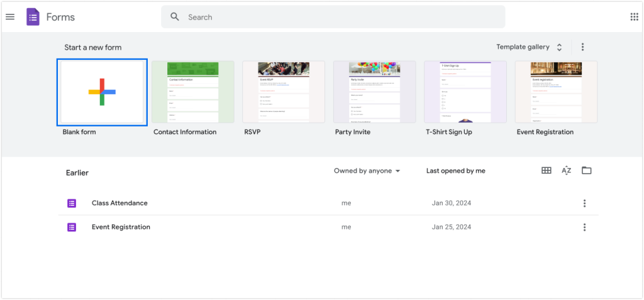Click the search magnifier icon
The width and height of the screenshot is (644, 300).
click(x=175, y=17)
